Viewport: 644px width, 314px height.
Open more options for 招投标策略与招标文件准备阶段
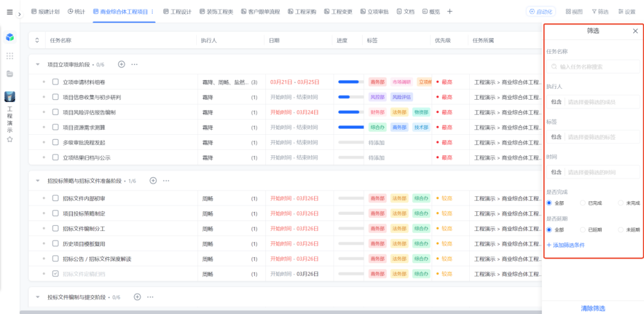click(166, 180)
